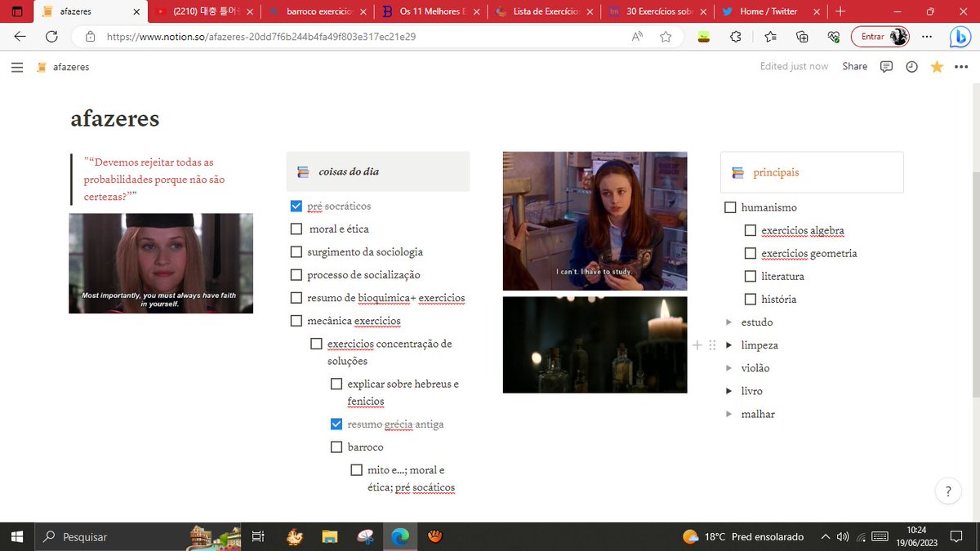Viewport: 980px width, 551px height.
Task: Open the Extensions puzzle icon
Action: point(735,37)
